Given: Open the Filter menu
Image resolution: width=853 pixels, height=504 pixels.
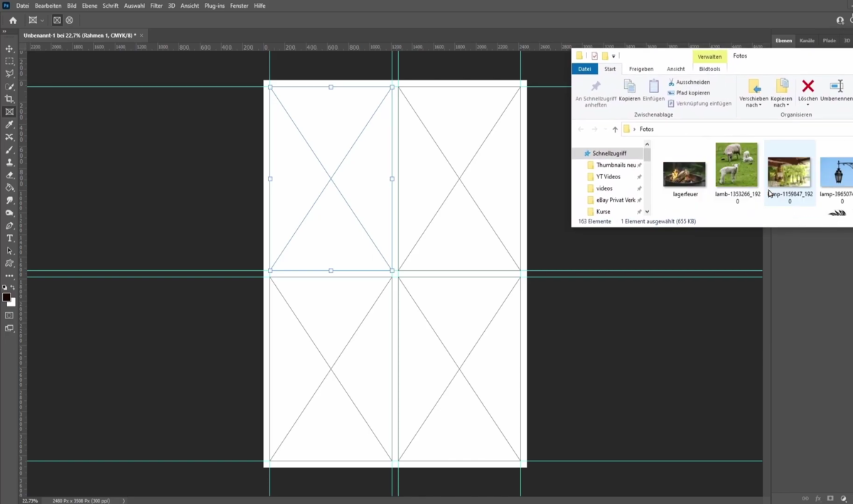Looking at the screenshot, I should click(156, 6).
